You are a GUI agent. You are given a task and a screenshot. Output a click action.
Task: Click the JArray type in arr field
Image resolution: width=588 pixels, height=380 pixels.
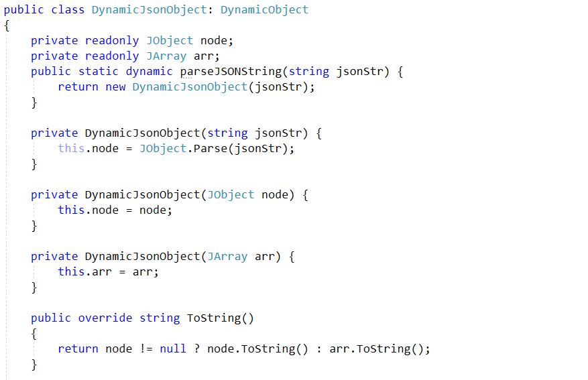tap(166, 56)
